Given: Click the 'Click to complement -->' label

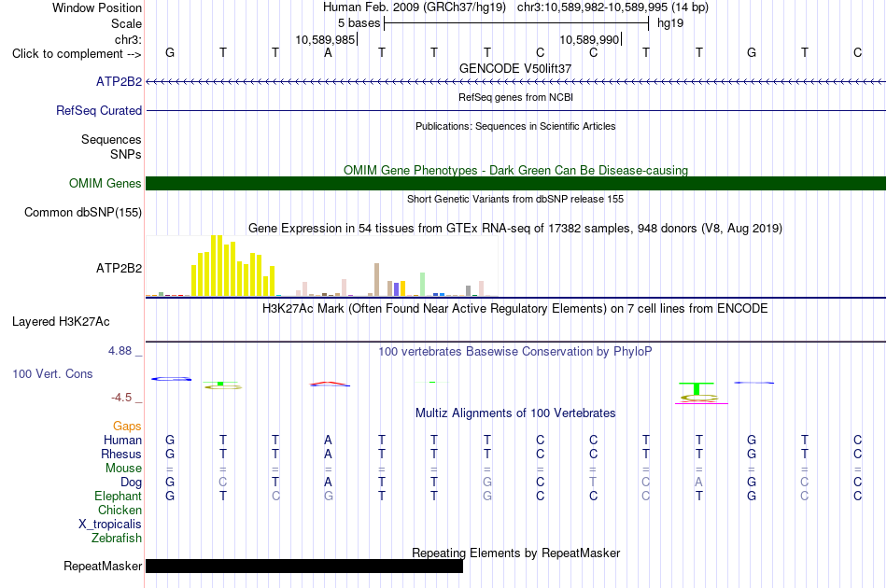Looking at the screenshot, I should click(x=77, y=54).
